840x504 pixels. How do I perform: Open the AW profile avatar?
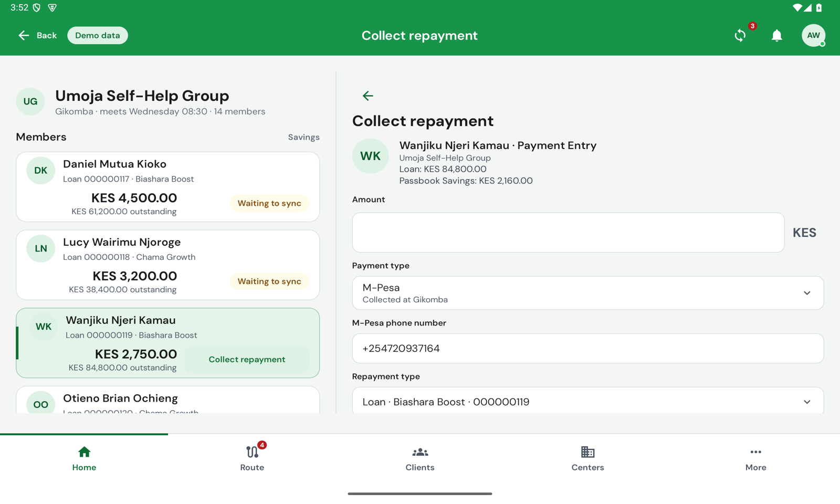813,35
